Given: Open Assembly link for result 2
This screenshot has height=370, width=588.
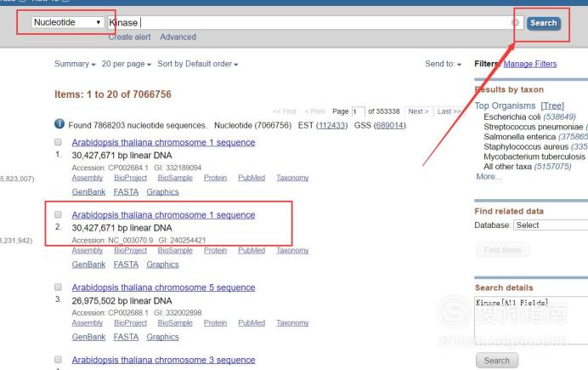Looking at the screenshot, I should [88, 250].
